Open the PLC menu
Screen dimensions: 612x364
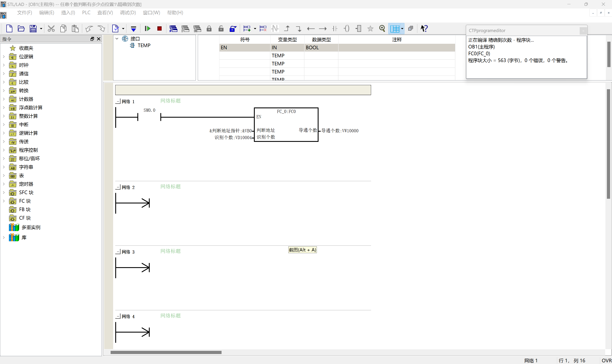pos(86,13)
